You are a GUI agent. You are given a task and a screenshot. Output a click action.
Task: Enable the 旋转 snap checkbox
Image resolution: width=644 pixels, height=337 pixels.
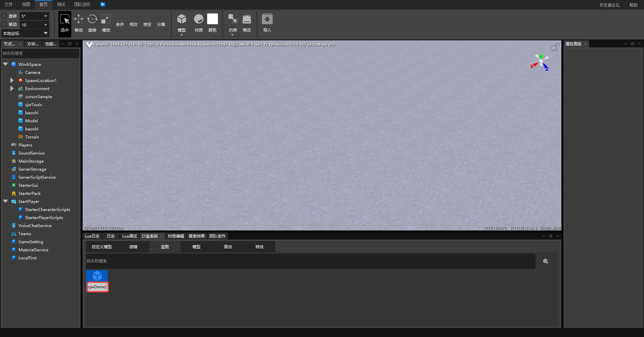tap(4, 16)
